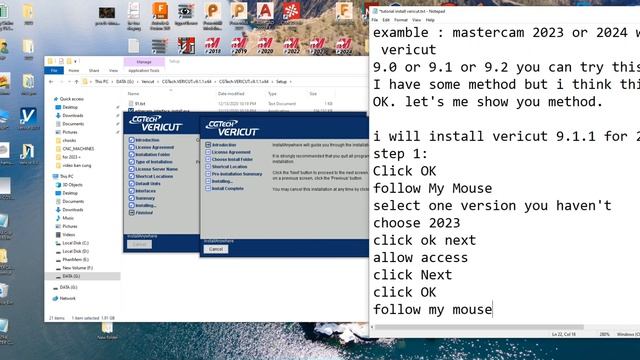Open the eye-logo desktop shortcut
This screenshot has width=640, height=360.
click(186, 14)
